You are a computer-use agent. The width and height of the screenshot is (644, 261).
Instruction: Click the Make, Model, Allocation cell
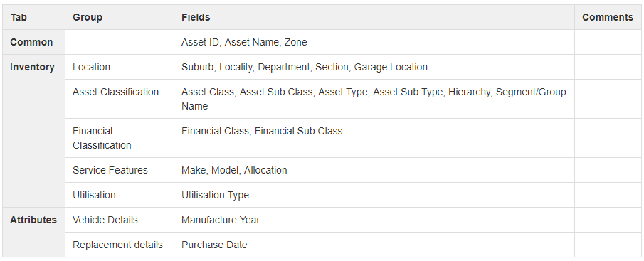pos(374,170)
